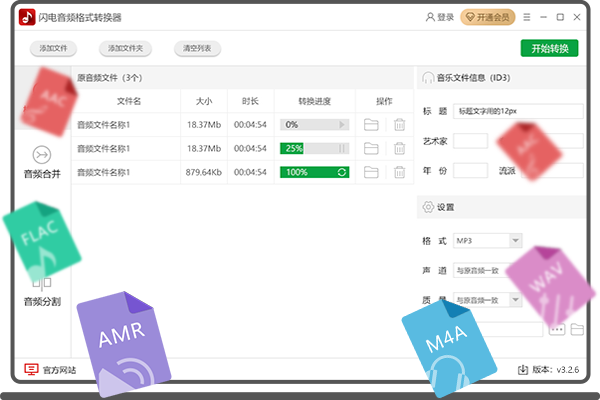The width and height of the screenshot is (600, 400).
Task: Expand the 格式 format dropdown showing MP3
Action: coord(516,241)
